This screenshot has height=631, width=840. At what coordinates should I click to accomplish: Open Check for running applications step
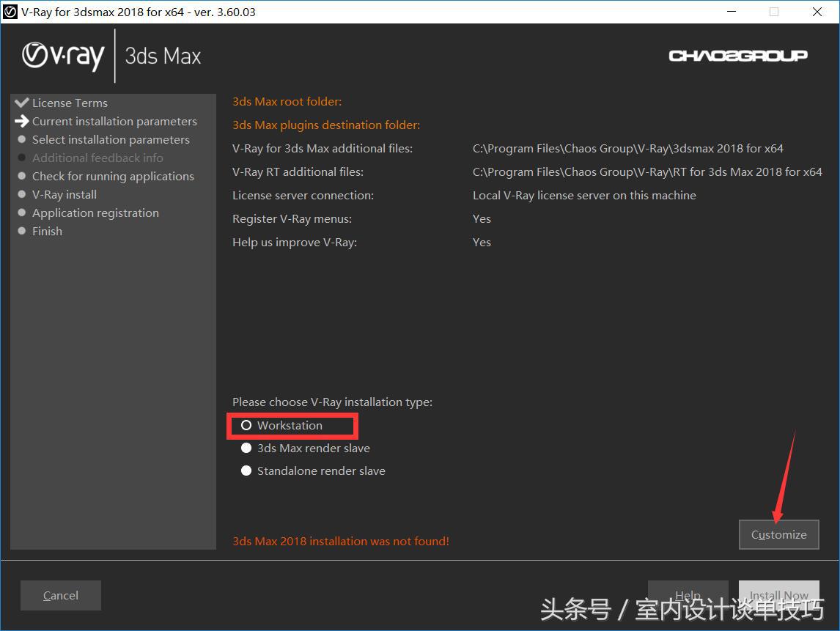pyautogui.click(x=113, y=176)
